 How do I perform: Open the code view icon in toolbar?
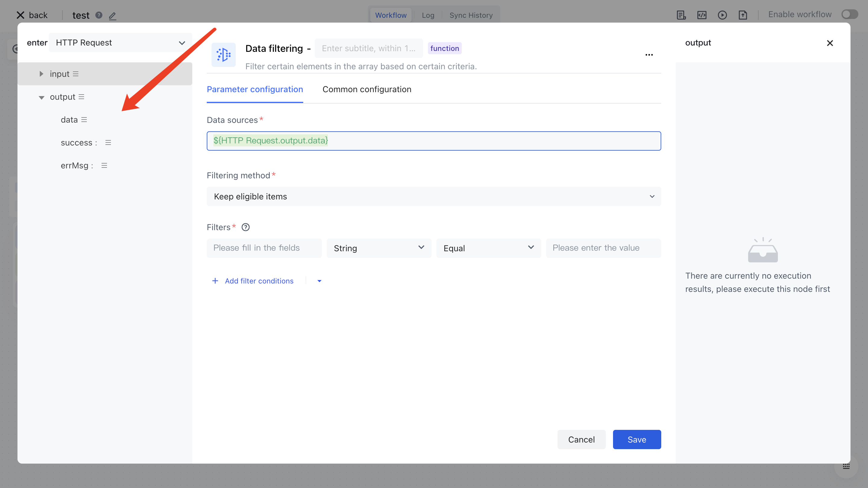702,15
